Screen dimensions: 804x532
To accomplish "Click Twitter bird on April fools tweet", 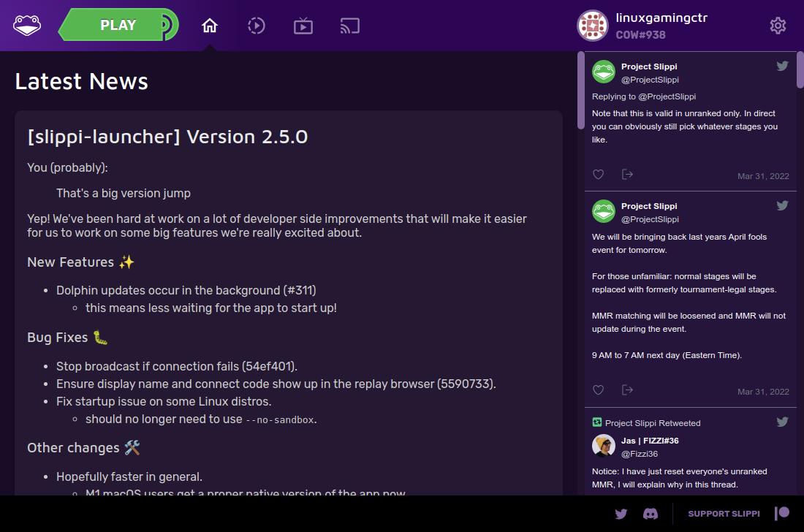I will pos(782,205).
